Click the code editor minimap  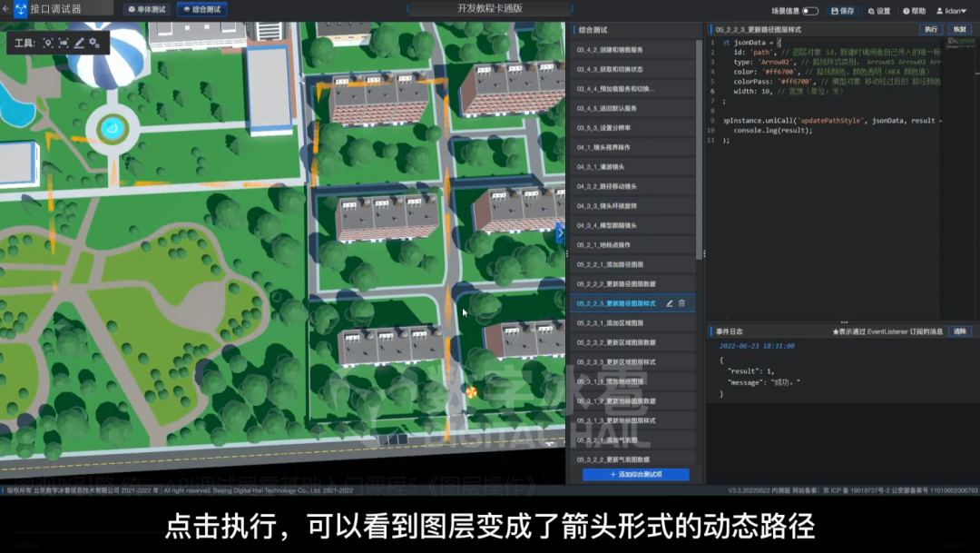click(x=961, y=44)
